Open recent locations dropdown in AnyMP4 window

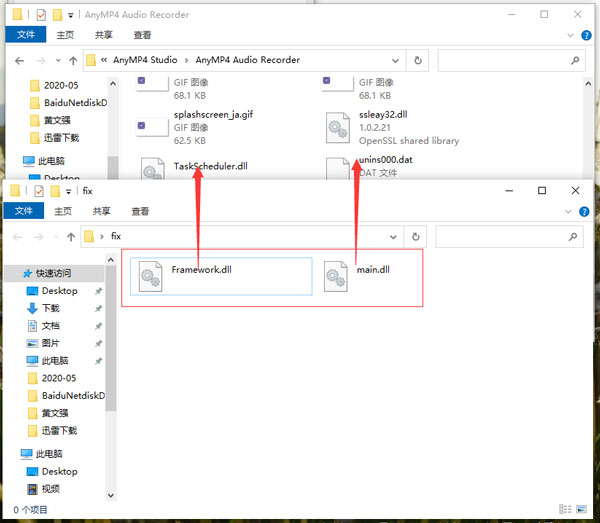pos(58,60)
